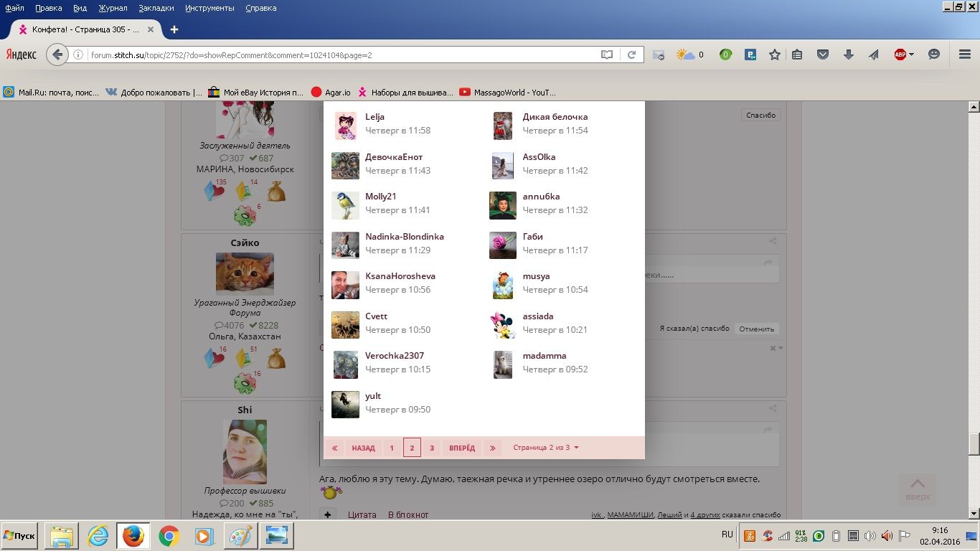980x551 pixels.
Task: Bookmark page using the star icon
Action: (775, 55)
